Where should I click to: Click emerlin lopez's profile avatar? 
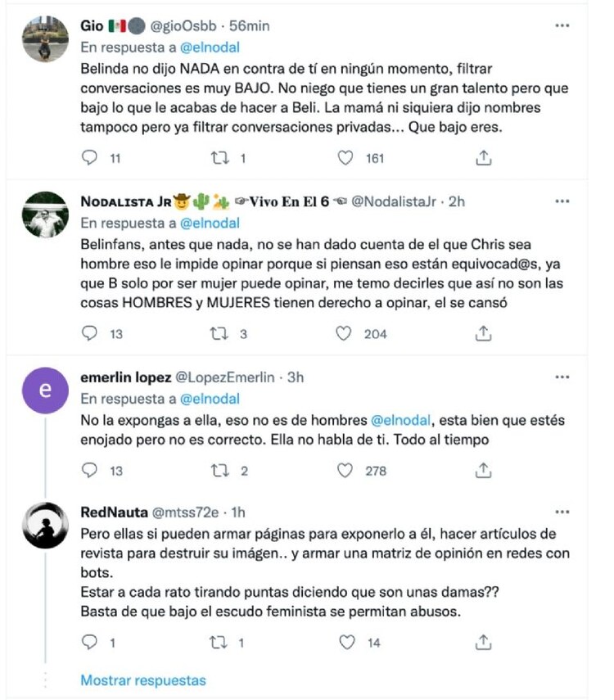pos(44,391)
